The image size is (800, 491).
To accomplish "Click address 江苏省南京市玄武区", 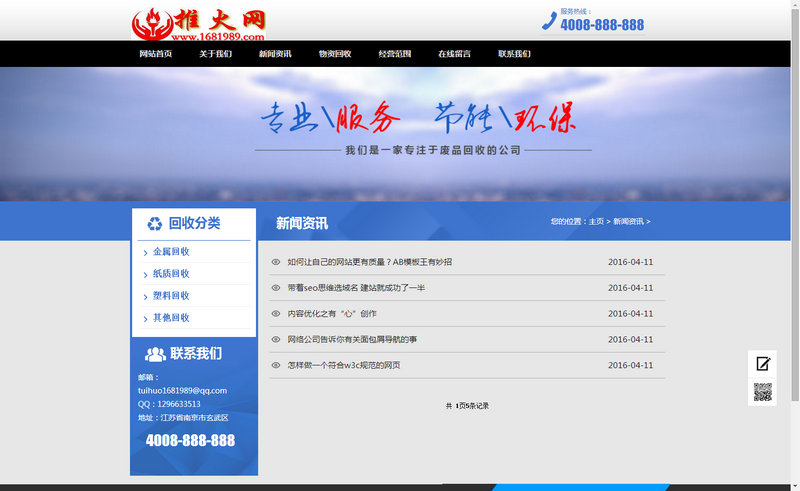I will point(194,418).
